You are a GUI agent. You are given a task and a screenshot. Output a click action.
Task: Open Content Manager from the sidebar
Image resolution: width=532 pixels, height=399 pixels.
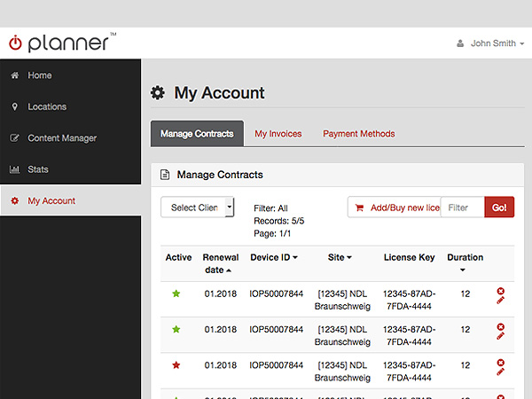(62, 138)
